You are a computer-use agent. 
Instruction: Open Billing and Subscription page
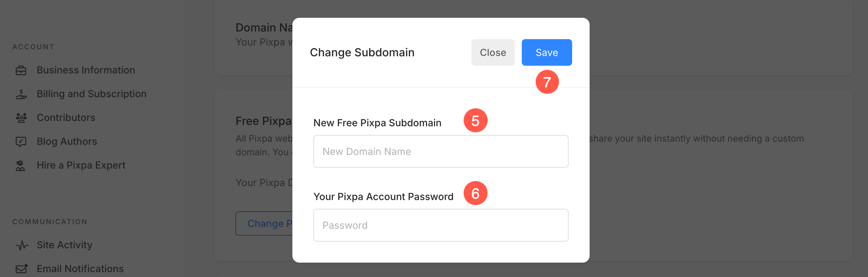tap(92, 94)
